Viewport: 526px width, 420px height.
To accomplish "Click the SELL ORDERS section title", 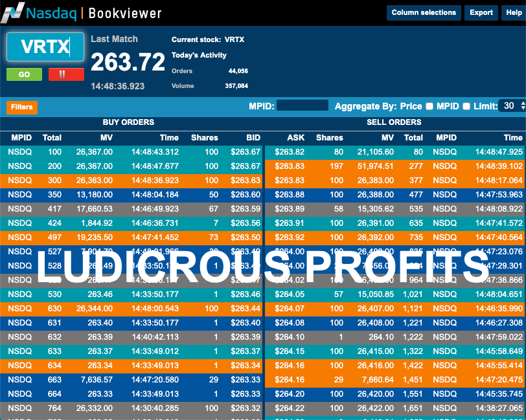I will coord(394,122).
